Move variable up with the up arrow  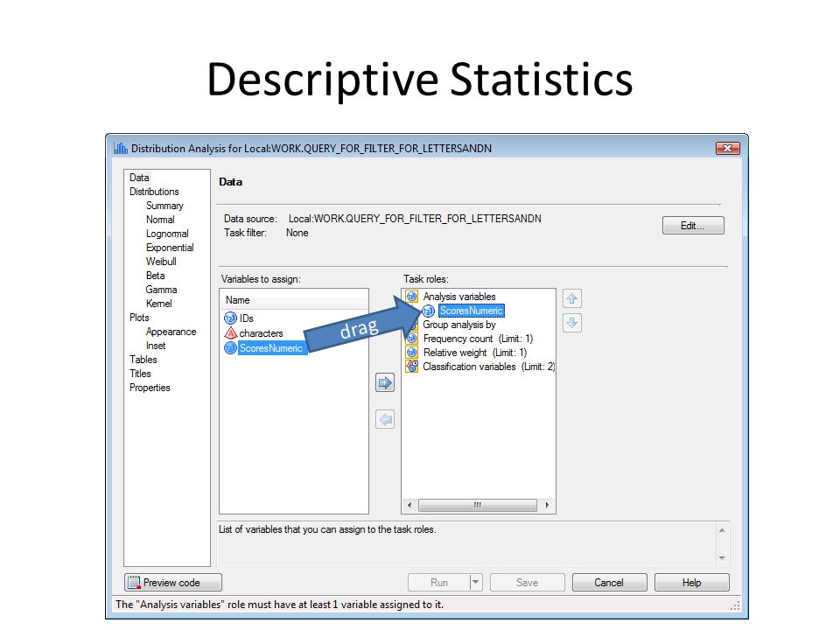tap(572, 298)
